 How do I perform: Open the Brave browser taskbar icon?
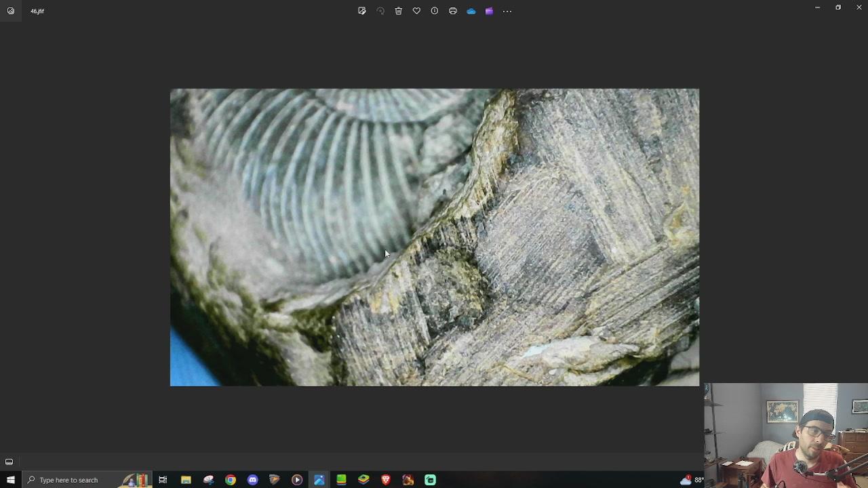pyautogui.click(x=386, y=480)
